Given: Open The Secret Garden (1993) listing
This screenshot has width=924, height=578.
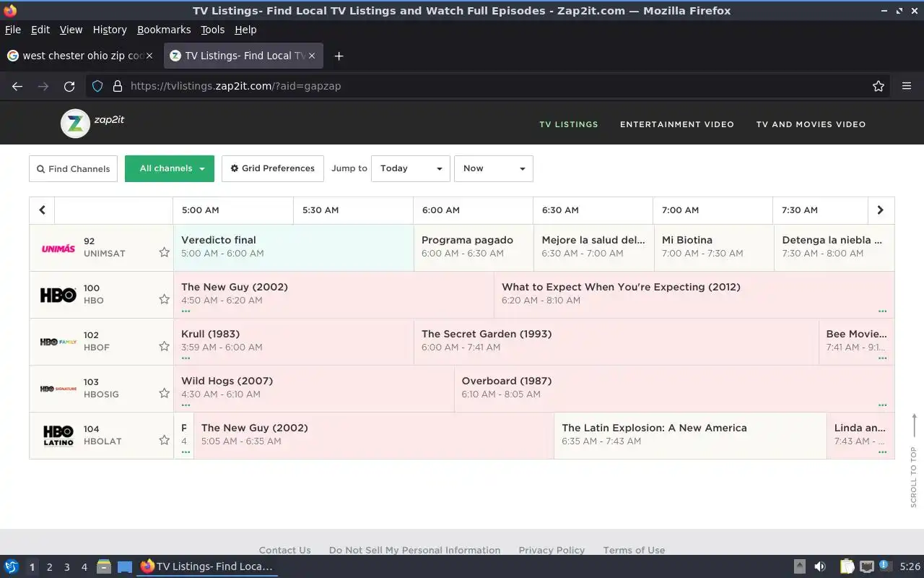Looking at the screenshot, I should 616,342.
